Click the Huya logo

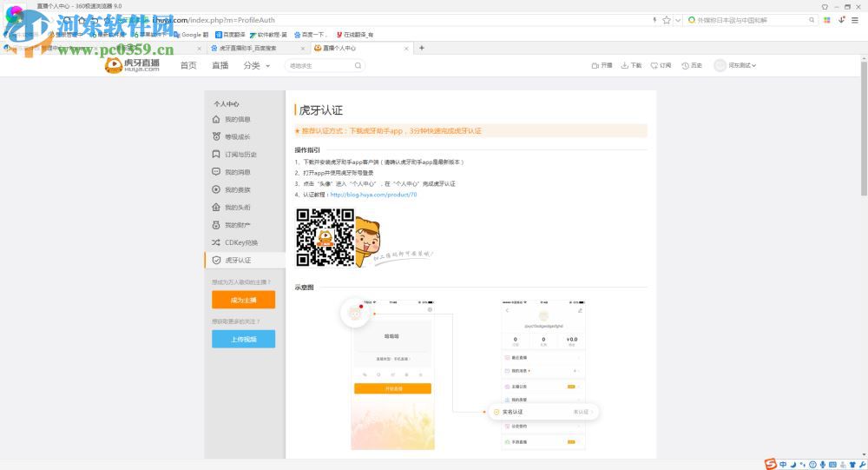132,65
